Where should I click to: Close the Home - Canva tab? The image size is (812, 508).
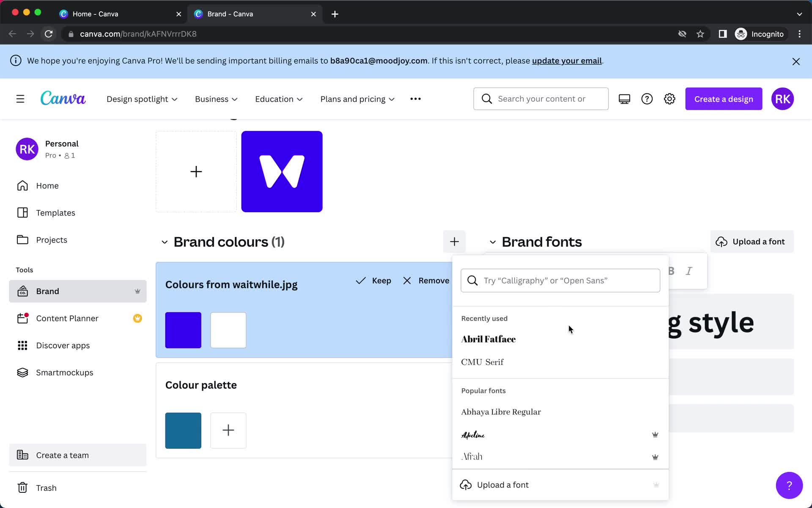click(x=178, y=14)
